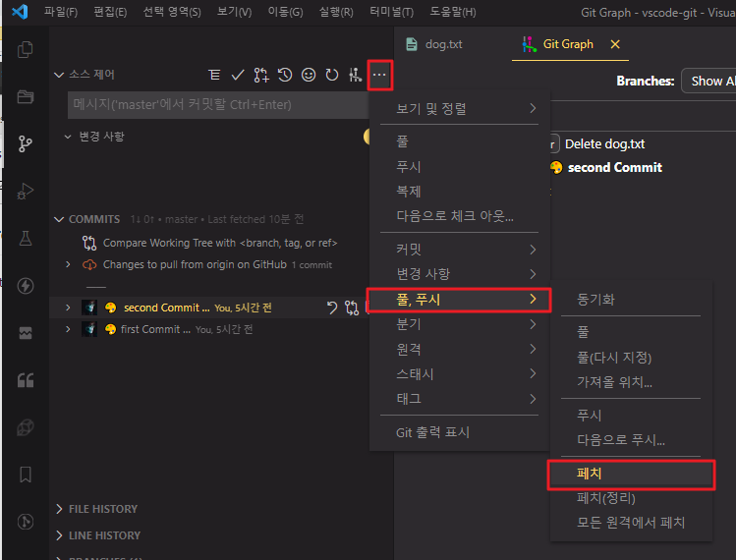Select 페치 in the submenu
736x560 pixels.
pyautogui.click(x=631, y=474)
